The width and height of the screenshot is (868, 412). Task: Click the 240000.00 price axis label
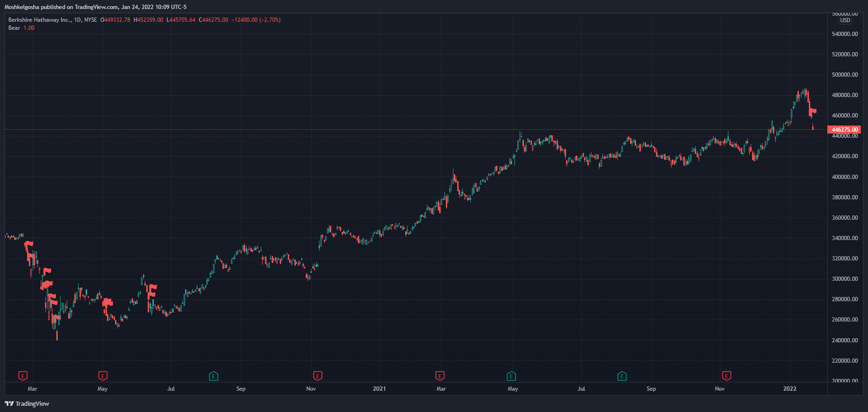tap(845, 340)
